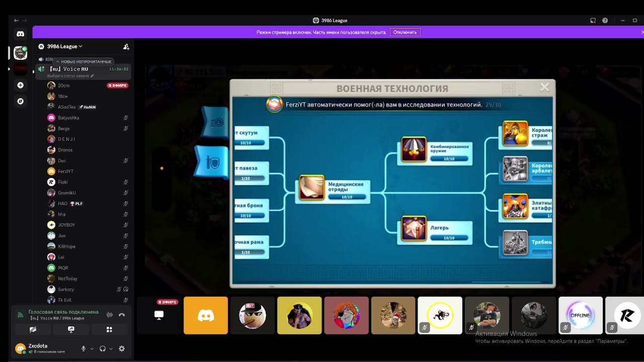Toggle noise suppression waveform button
Viewport: 644px width, 362px height.
point(109,315)
